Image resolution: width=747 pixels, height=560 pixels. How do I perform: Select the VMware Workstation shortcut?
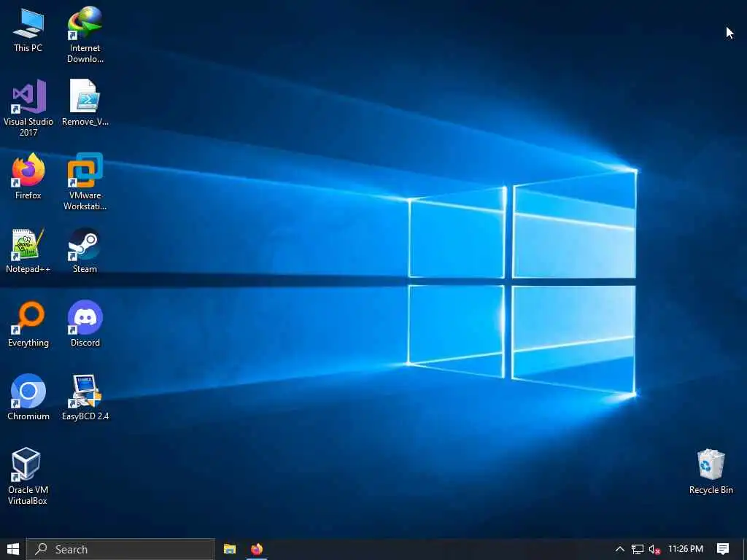tap(85, 182)
